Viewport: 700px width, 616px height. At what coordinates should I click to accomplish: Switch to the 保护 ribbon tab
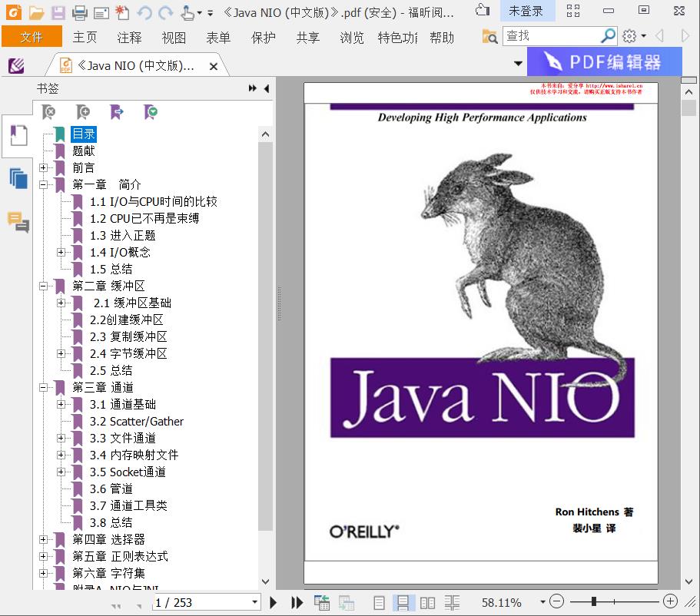click(264, 38)
